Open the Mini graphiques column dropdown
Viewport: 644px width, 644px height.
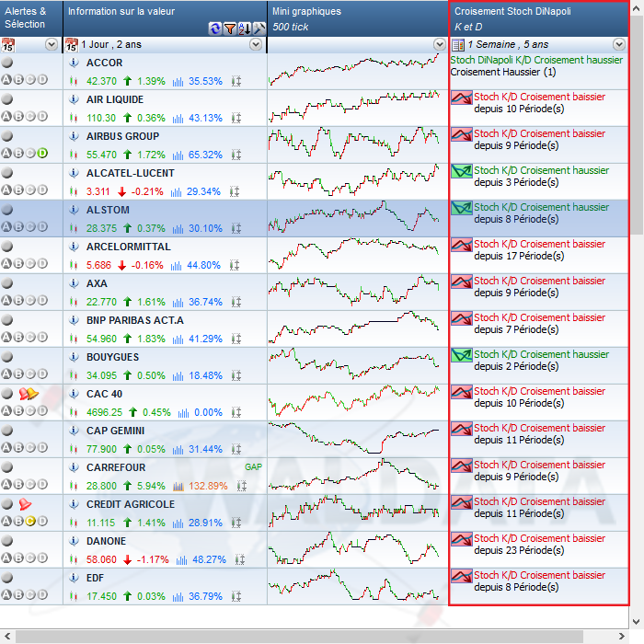[x=440, y=44]
